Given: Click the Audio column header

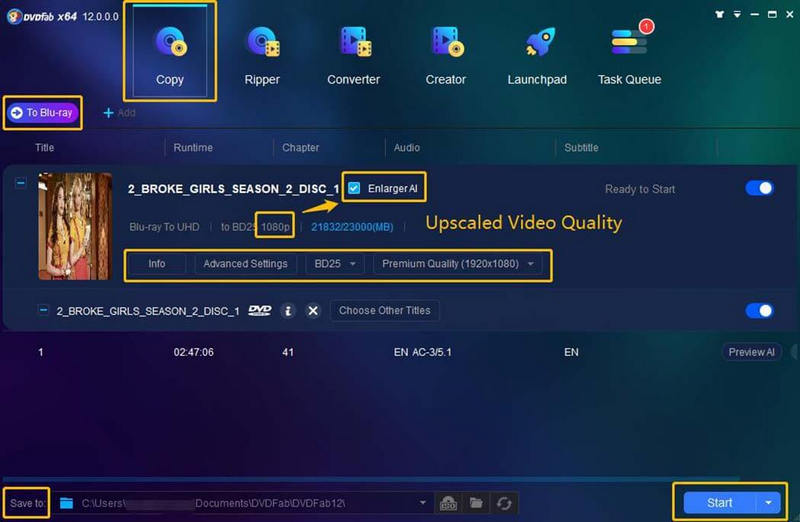Looking at the screenshot, I should tap(407, 147).
